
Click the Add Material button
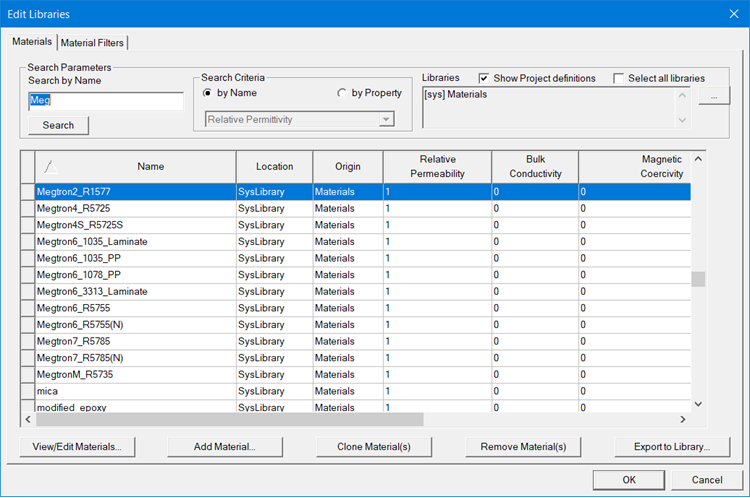tap(225, 447)
